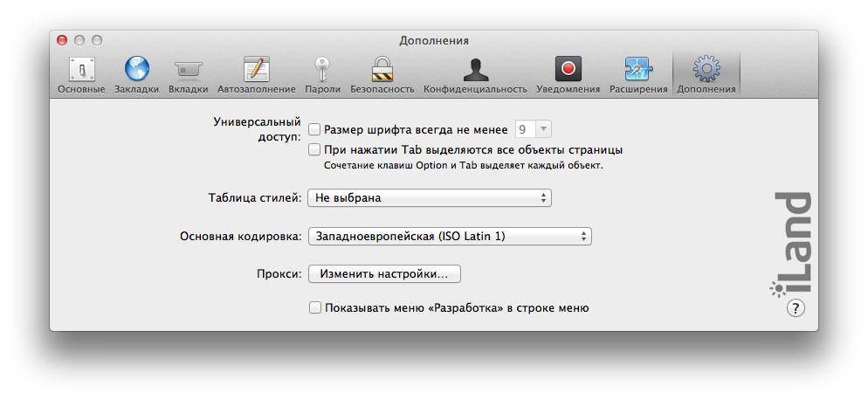
Task: Open the Закладки globe icon
Action: pos(136,69)
